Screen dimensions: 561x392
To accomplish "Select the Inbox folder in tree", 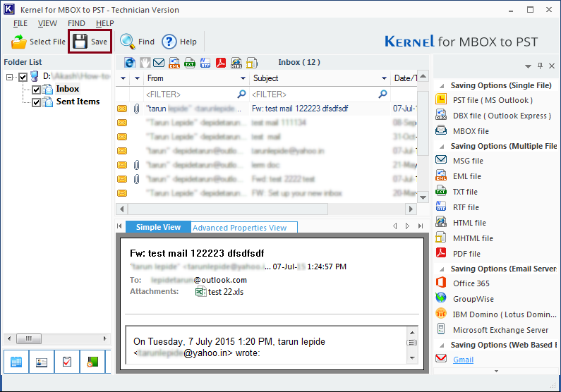I will [x=67, y=89].
